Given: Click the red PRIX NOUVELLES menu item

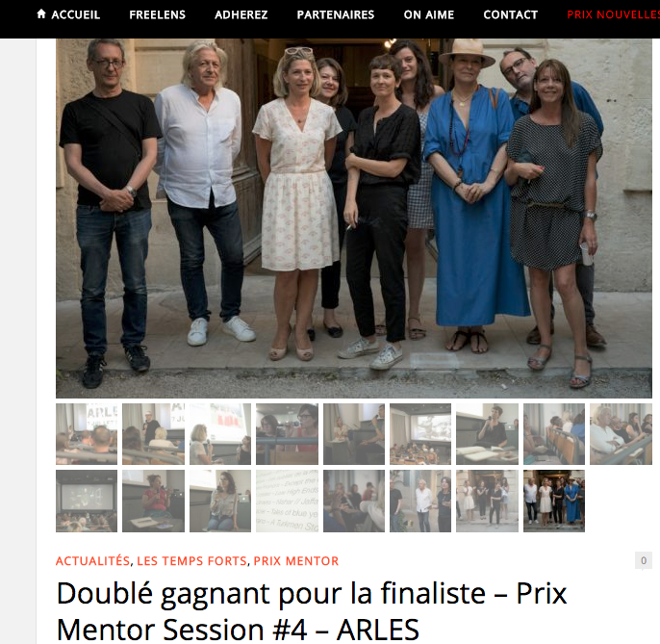Looking at the screenshot, I should coord(613,14).
